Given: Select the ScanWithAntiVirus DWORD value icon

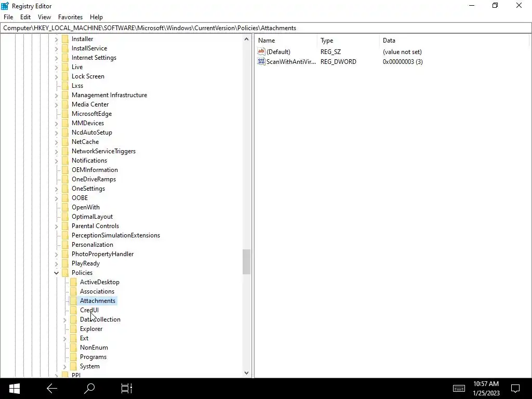Looking at the screenshot, I should tap(261, 61).
